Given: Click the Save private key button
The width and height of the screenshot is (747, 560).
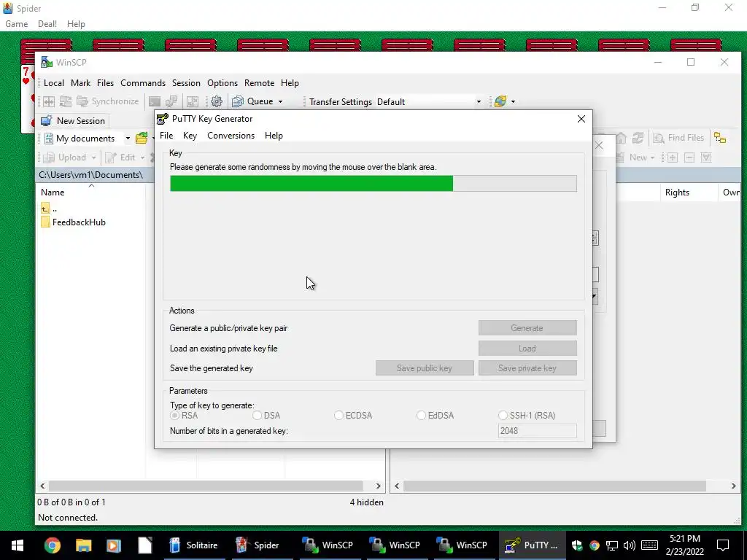Looking at the screenshot, I should [527, 368].
